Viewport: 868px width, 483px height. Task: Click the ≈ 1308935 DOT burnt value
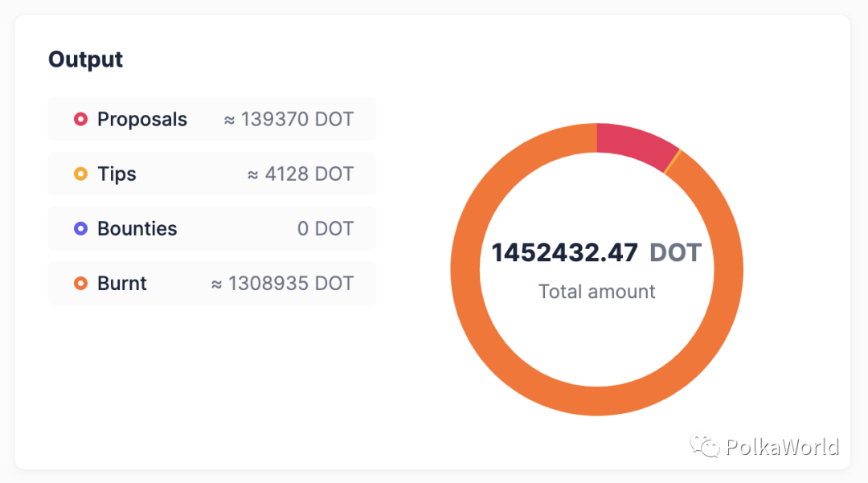(x=282, y=284)
